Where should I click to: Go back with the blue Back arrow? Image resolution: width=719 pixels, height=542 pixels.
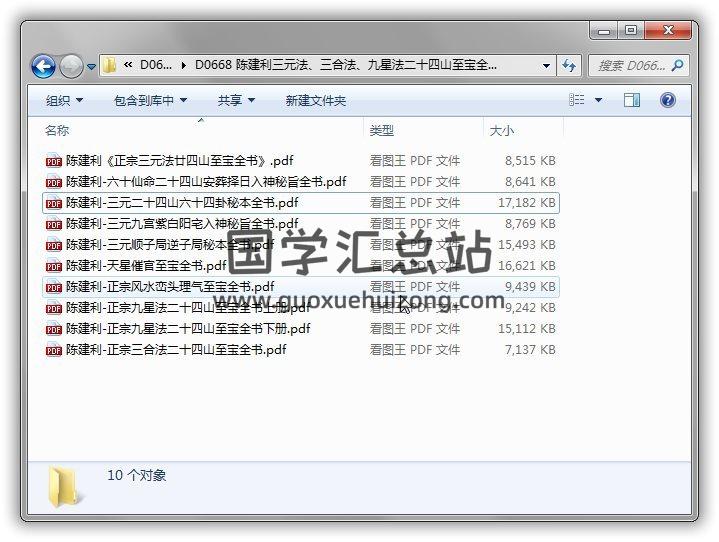(x=44, y=66)
